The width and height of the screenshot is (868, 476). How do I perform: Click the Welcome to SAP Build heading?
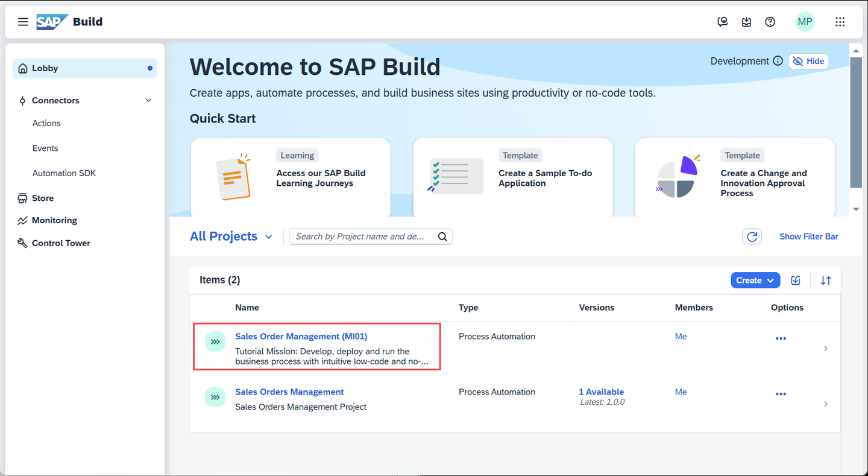point(315,66)
